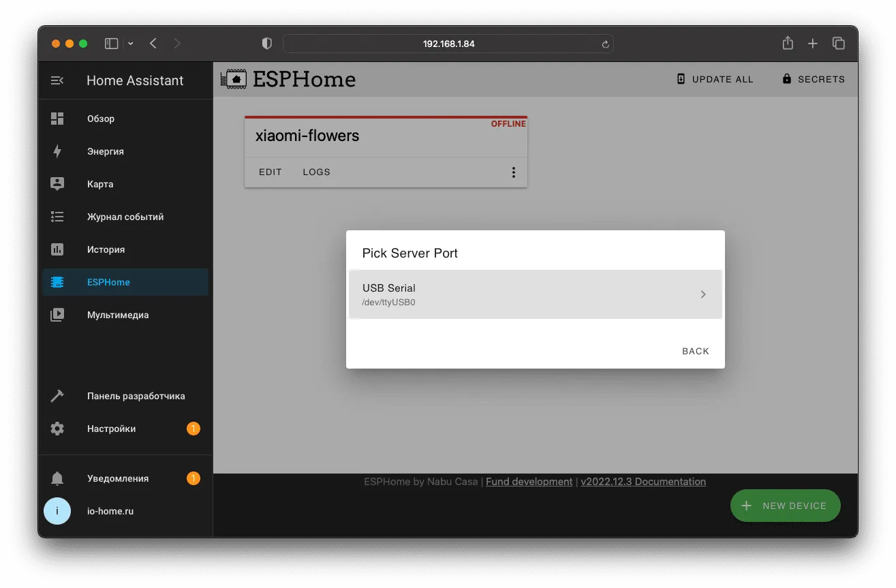896x588 pixels.
Task: Open the Fund development link
Action: tap(529, 482)
